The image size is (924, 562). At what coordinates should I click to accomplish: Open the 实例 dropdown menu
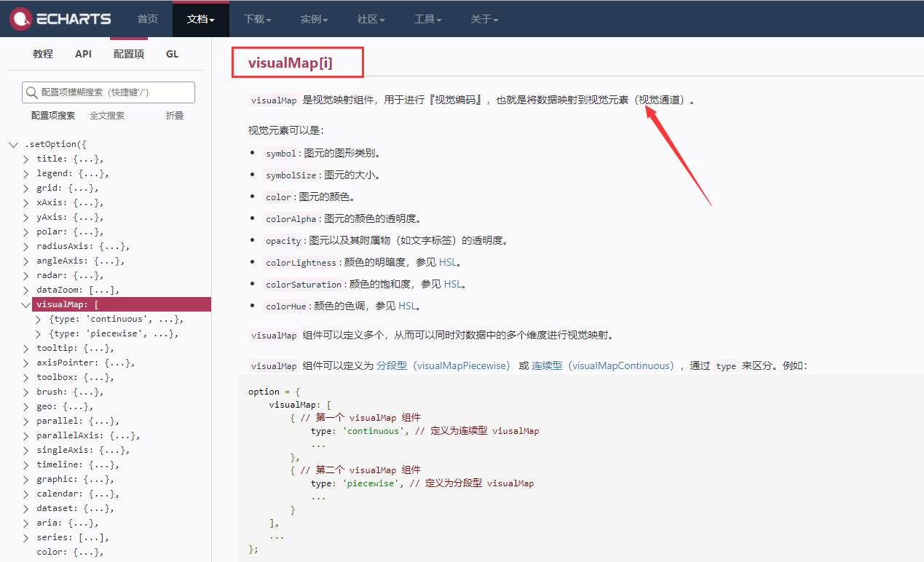(x=314, y=19)
